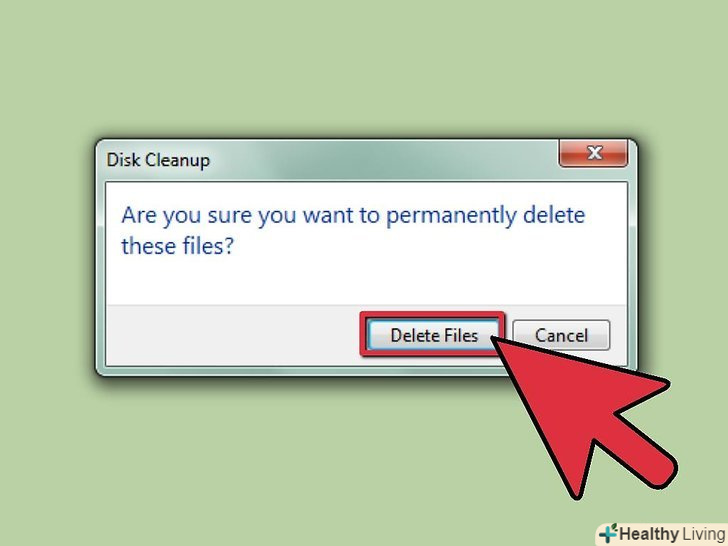Screen dimensions: 728x546
Task: Click the word 'these files?' in the prompt
Action: coord(177,246)
